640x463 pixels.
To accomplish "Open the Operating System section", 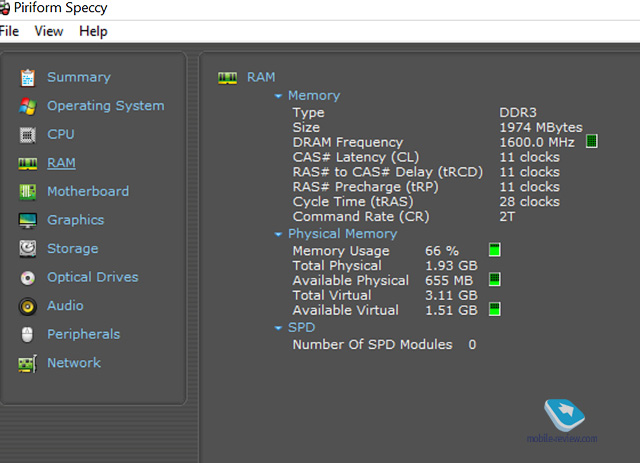I will [x=106, y=106].
